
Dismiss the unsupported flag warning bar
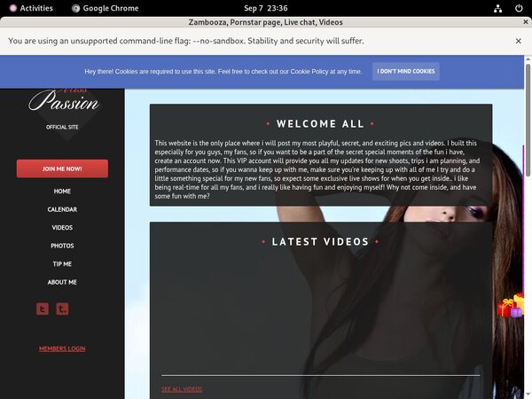coord(519,41)
